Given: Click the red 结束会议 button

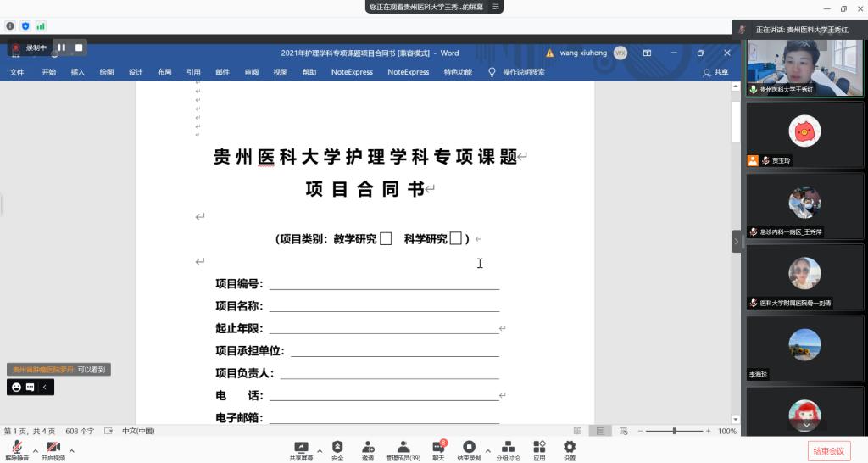Looking at the screenshot, I should [x=827, y=450].
